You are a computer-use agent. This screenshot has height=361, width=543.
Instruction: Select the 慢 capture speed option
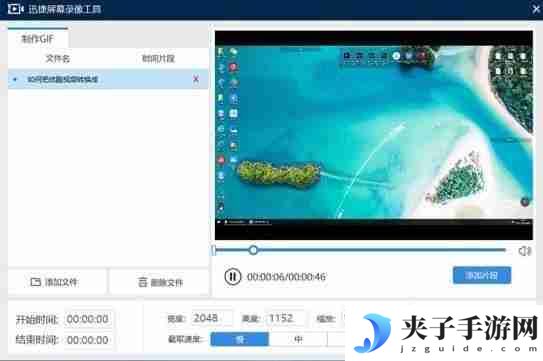pyautogui.click(x=240, y=339)
